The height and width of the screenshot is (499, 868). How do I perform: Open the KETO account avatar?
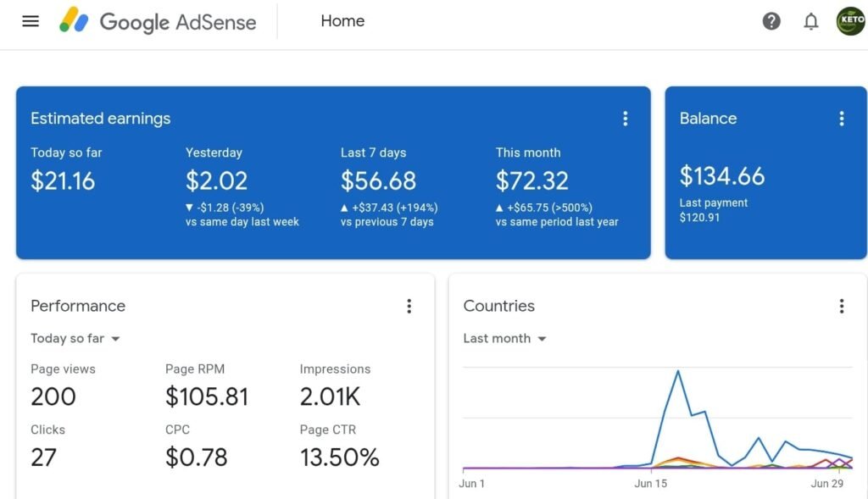851,21
